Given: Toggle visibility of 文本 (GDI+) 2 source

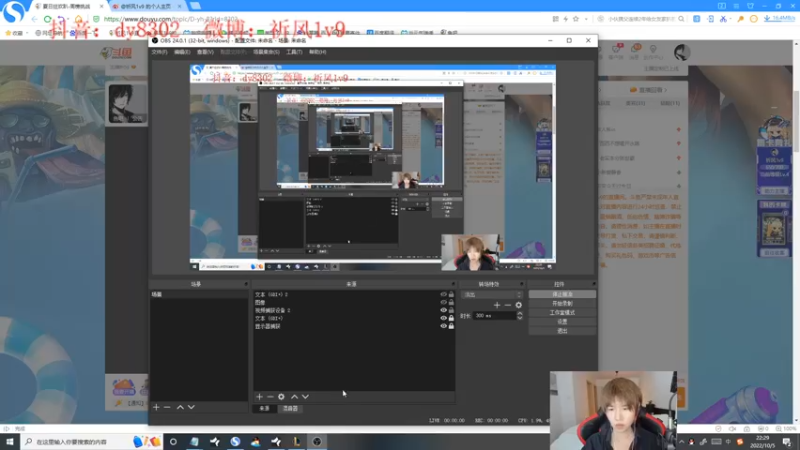Looking at the screenshot, I should coord(443,294).
